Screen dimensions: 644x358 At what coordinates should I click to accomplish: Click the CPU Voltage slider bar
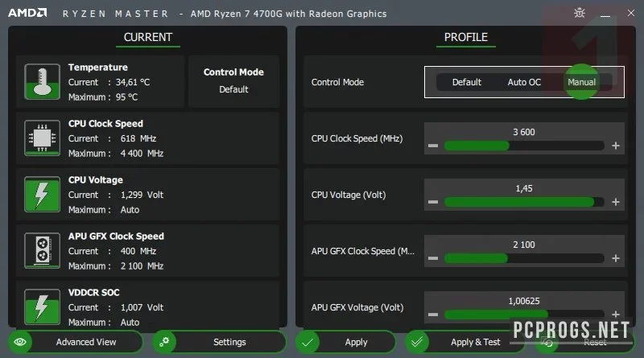524,202
